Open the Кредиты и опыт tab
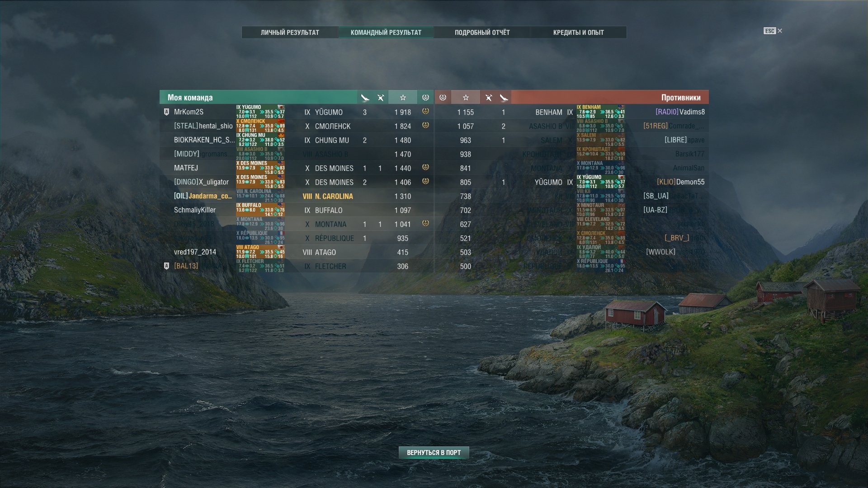 (x=578, y=33)
